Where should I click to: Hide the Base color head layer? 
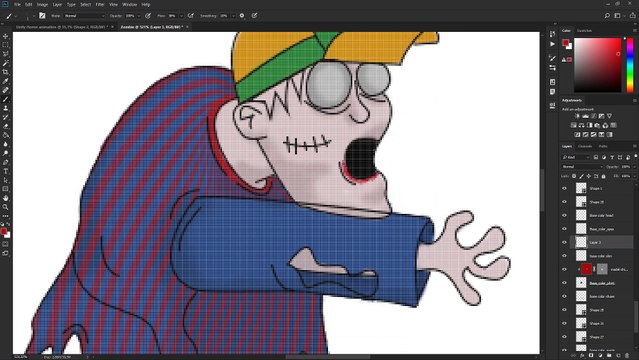(564, 215)
